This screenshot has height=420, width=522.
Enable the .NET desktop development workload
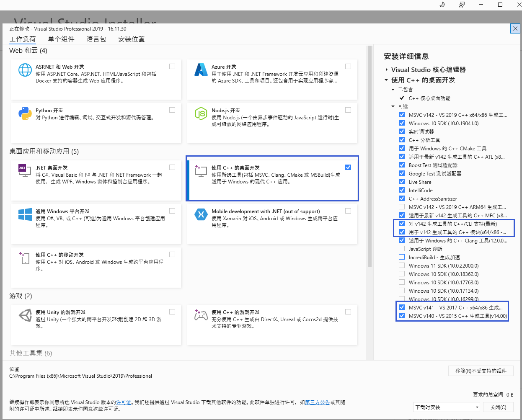point(172,167)
